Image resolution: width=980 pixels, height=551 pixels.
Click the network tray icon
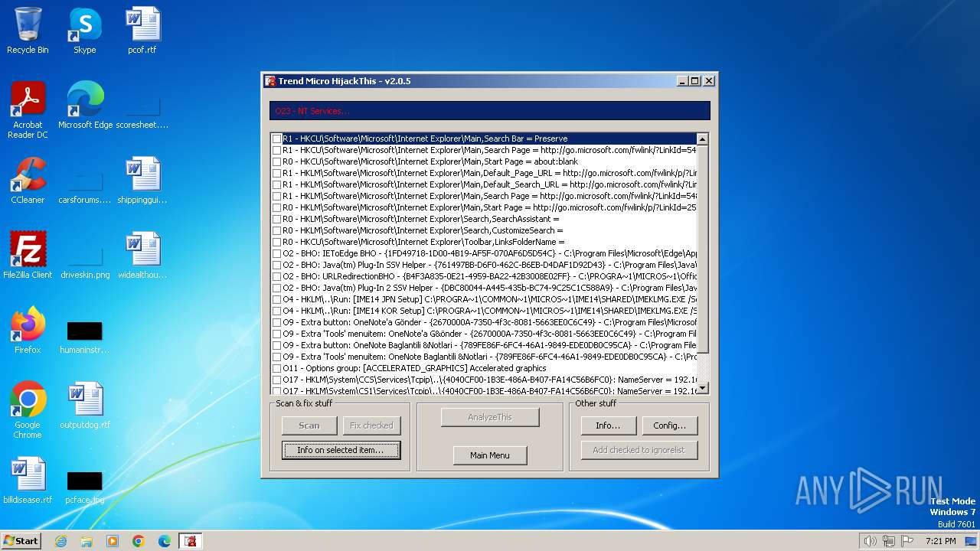click(x=889, y=541)
